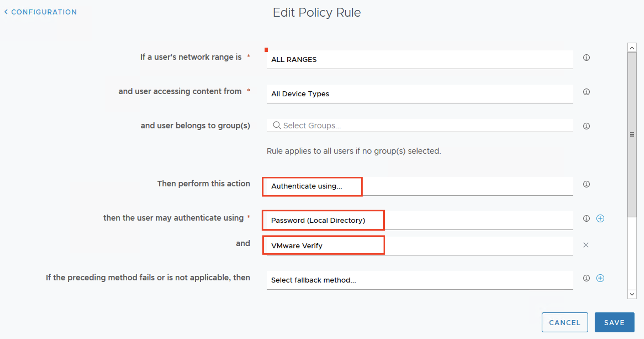
Task: Add another authentication method with plus icon
Action: click(600, 218)
